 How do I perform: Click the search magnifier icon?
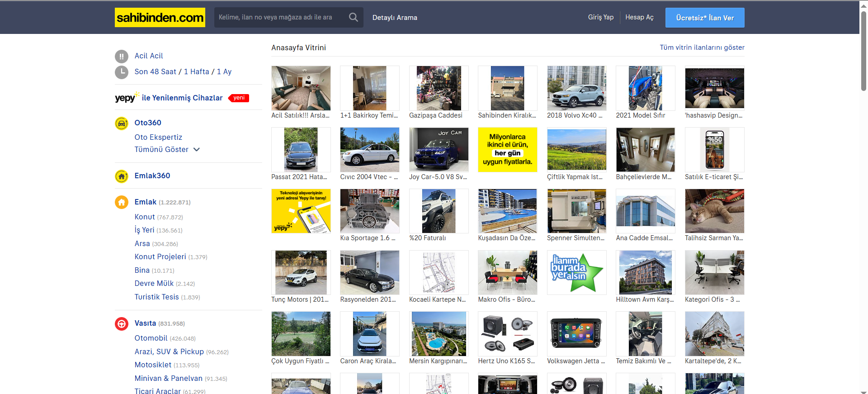coord(354,17)
